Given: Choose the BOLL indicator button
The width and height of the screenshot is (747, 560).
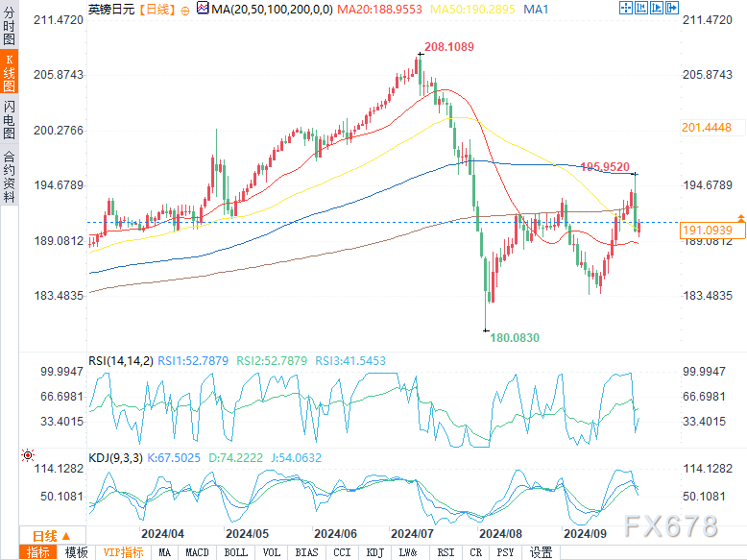Looking at the screenshot, I should [236, 552].
